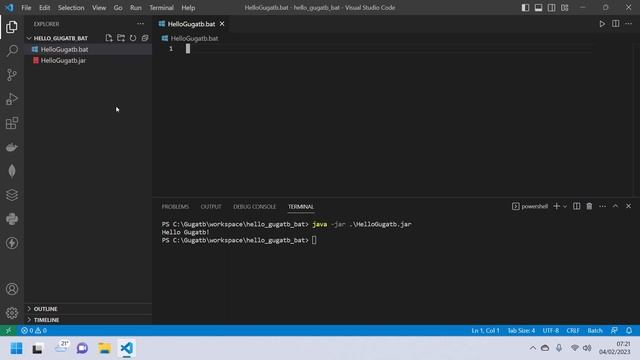Select the TERMINAL tab

[301, 207]
